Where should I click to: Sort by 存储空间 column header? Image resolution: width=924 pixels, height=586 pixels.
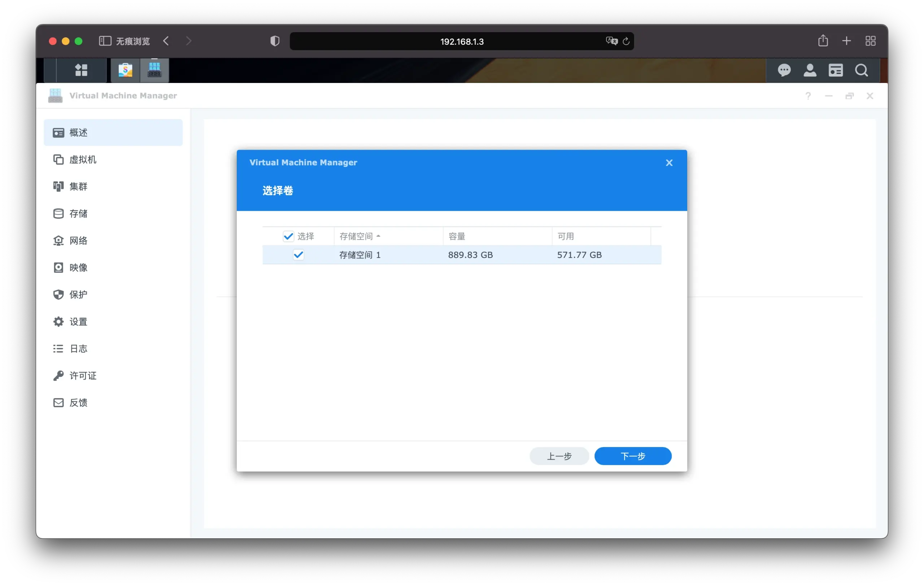(x=388, y=236)
